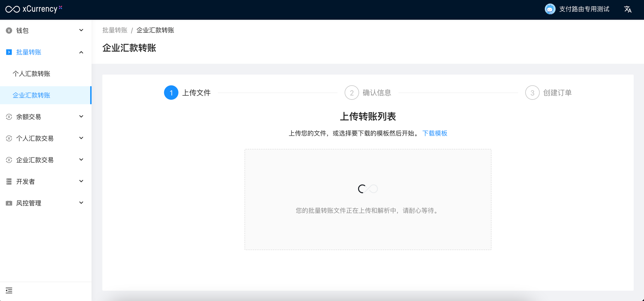644x301 pixels.
Task: Expand the 钱包 menu chevron
Action: click(x=81, y=30)
